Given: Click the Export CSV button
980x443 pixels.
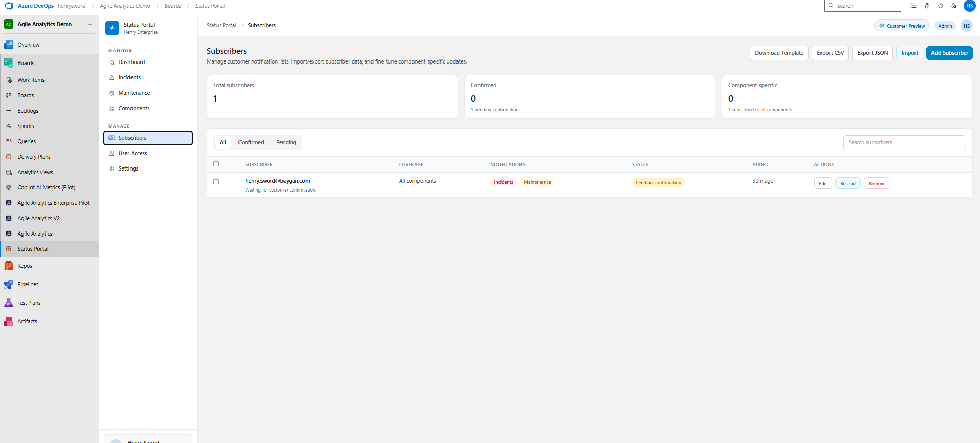Looking at the screenshot, I should tap(830, 53).
